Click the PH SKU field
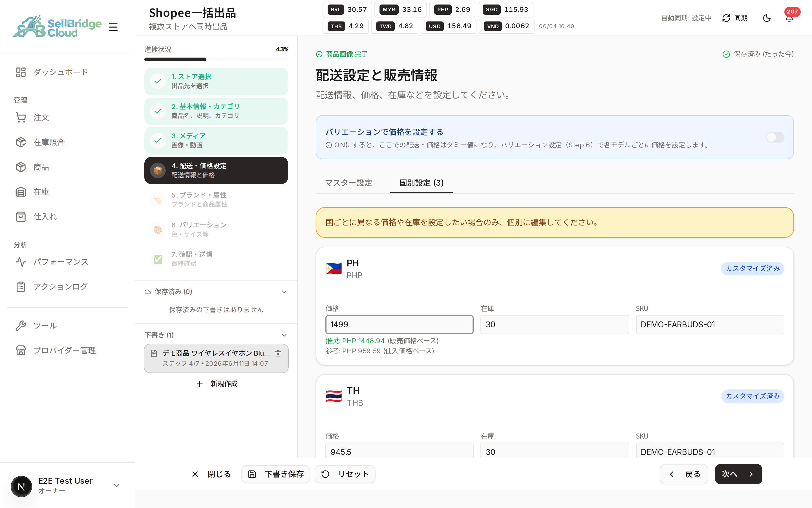Image resolution: width=812 pixels, height=508 pixels. (x=710, y=324)
